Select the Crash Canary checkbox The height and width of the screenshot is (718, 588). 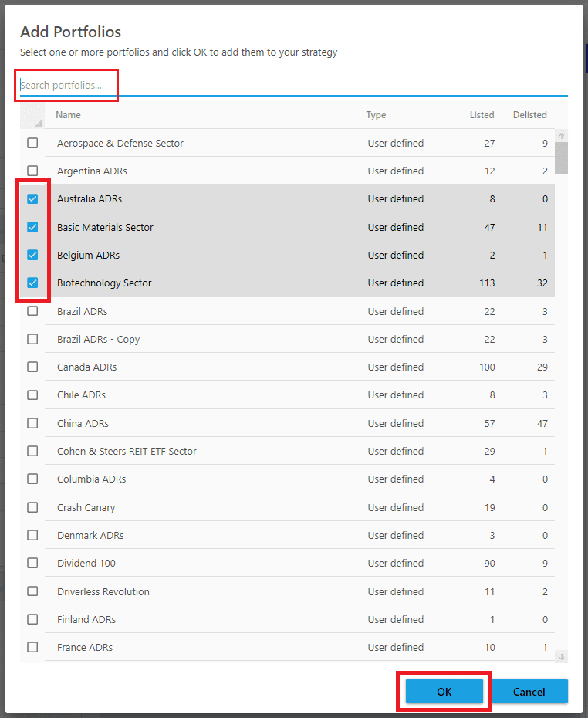(32, 507)
